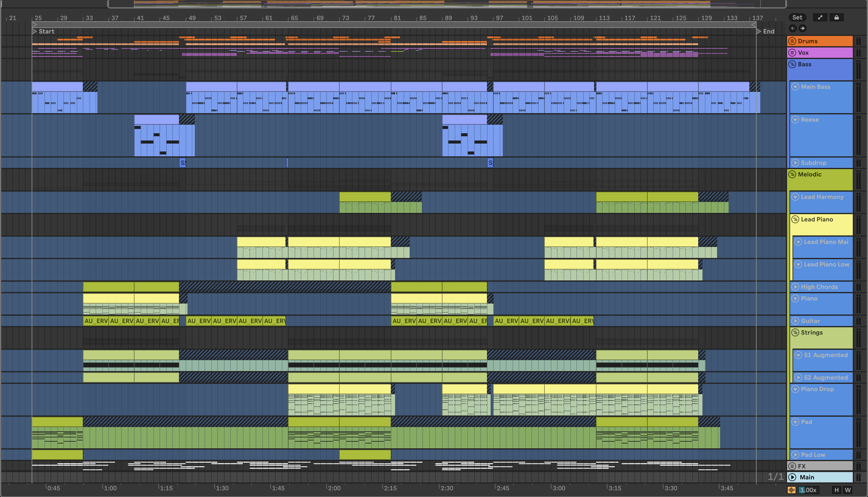Click the Main track play icon
This screenshot has width=868, height=497.
pyautogui.click(x=793, y=477)
